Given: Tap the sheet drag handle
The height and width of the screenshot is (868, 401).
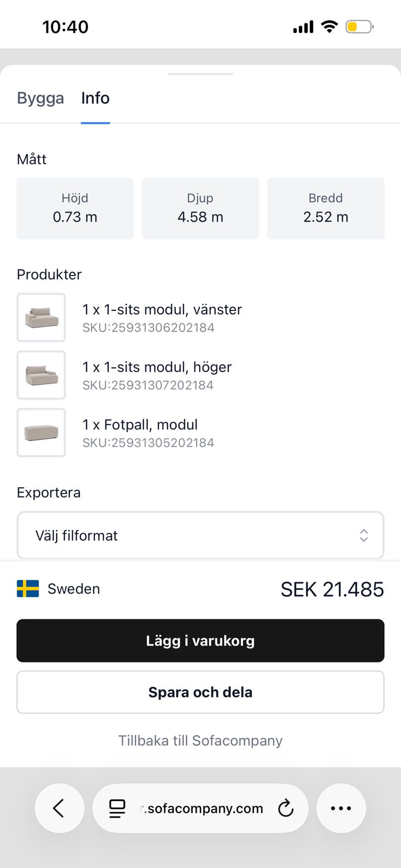Looking at the screenshot, I should pyautogui.click(x=200, y=74).
